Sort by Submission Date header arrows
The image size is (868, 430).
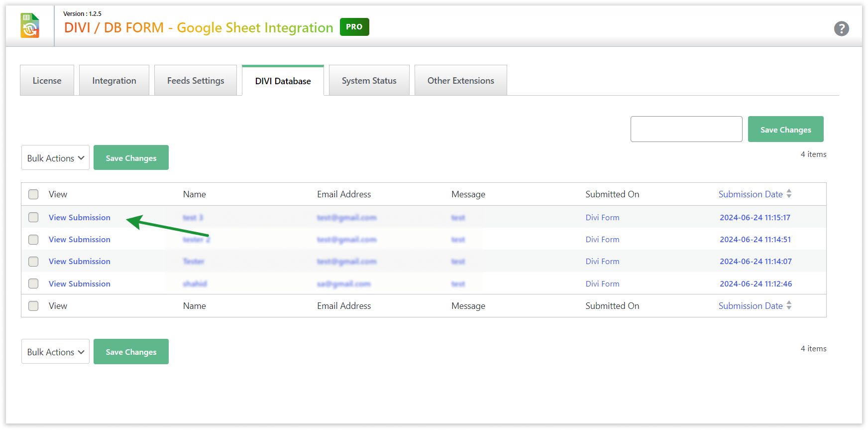point(789,194)
